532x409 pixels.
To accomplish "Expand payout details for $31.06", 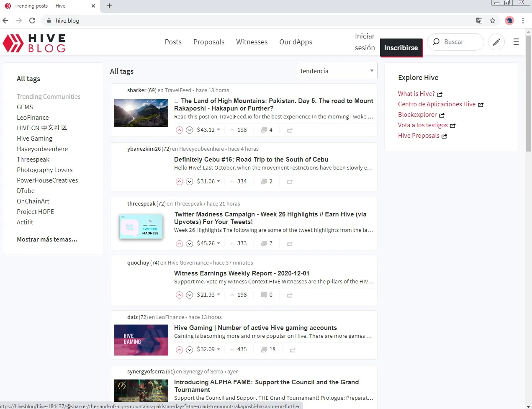I will [208, 181].
